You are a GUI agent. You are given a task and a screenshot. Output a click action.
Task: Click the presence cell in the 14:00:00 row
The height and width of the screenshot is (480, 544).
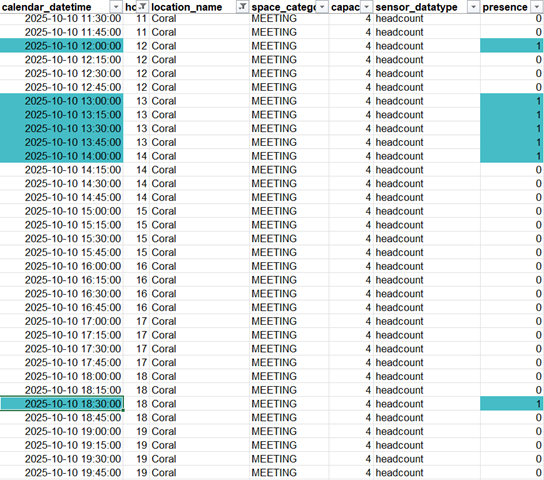tap(512, 156)
